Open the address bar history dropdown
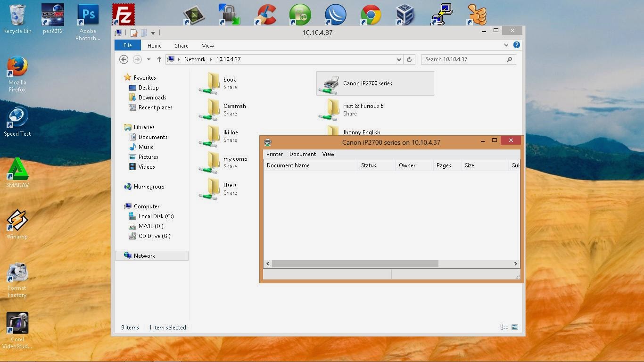Screen dimensions: 644x362 pos(399,59)
